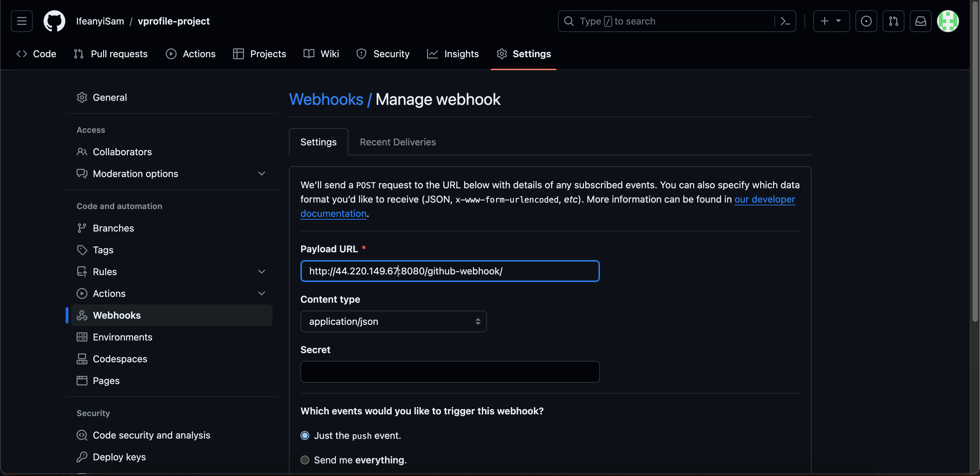Open the hamburger navigation menu
Screen dimensions: 980x476
(x=22, y=21)
